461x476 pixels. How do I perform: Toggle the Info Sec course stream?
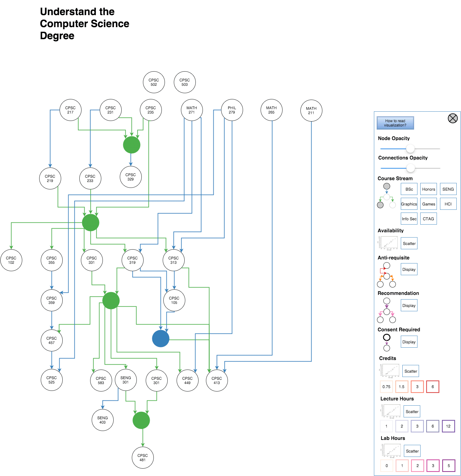[x=409, y=219]
